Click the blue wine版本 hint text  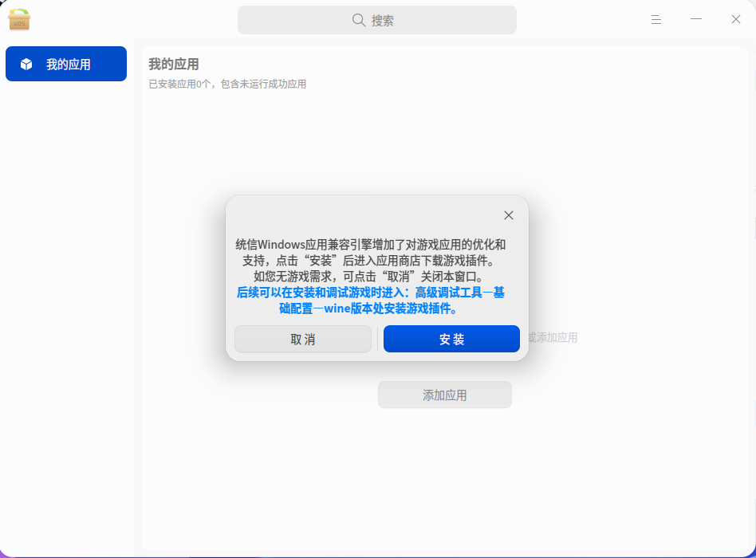coord(370,301)
